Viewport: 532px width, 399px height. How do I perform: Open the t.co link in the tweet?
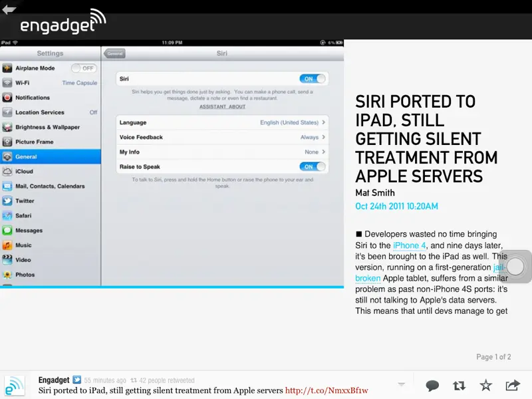(327, 390)
